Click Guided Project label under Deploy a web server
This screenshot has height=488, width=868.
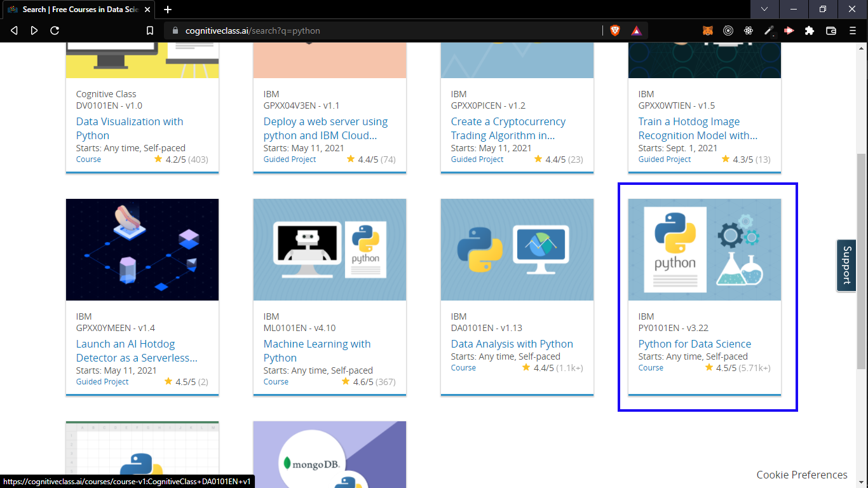coord(290,159)
